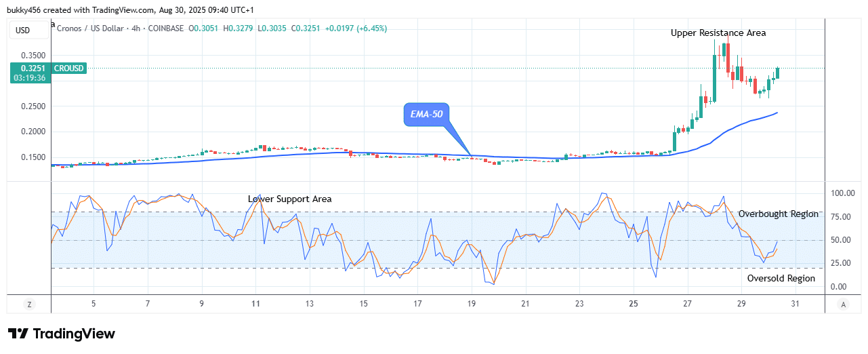Select the Upper Resistance Area text
This screenshot has height=354, width=868.
pos(718,33)
